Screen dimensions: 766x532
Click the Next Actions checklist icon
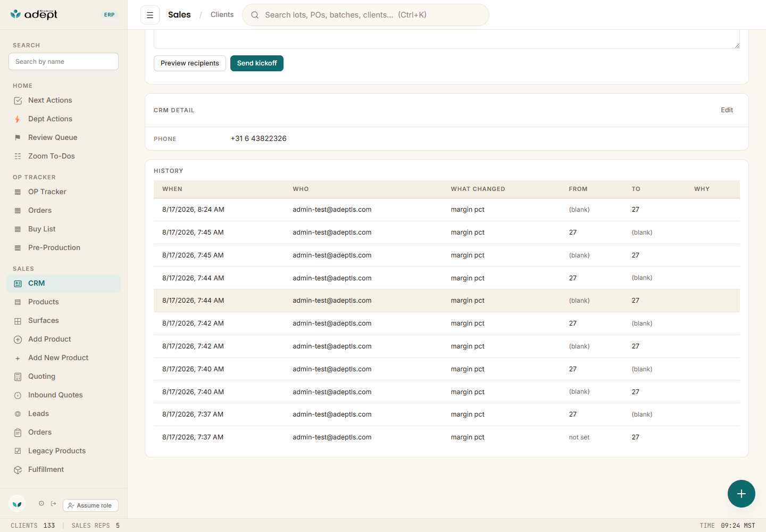point(18,101)
